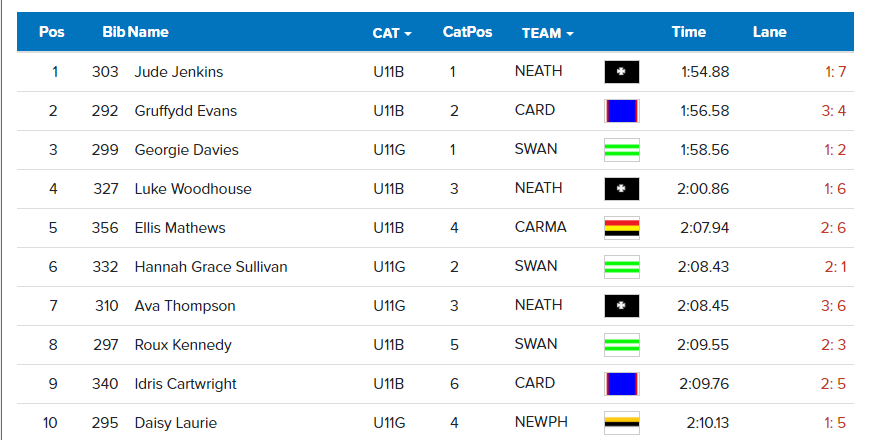
Task: Sort by the Time column header
Action: click(x=689, y=32)
